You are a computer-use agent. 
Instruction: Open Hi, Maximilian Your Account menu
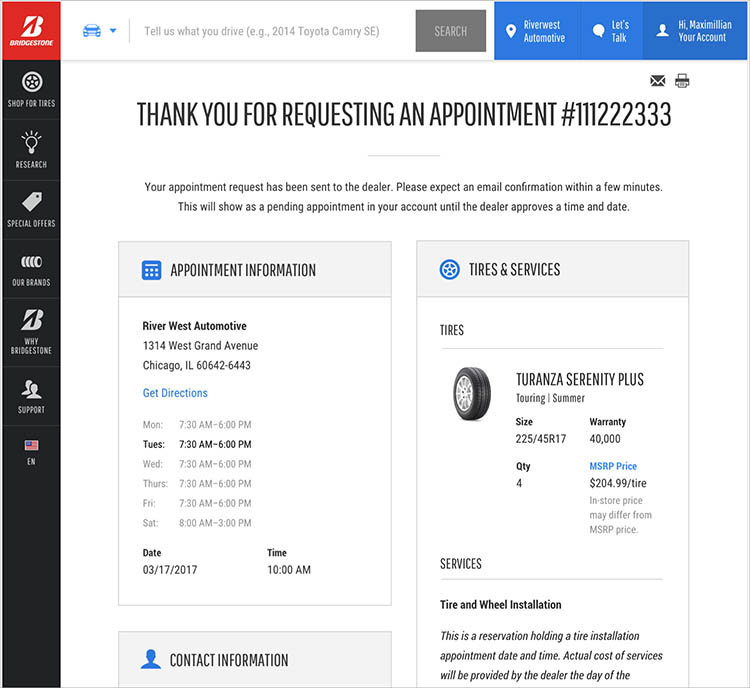click(x=696, y=31)
